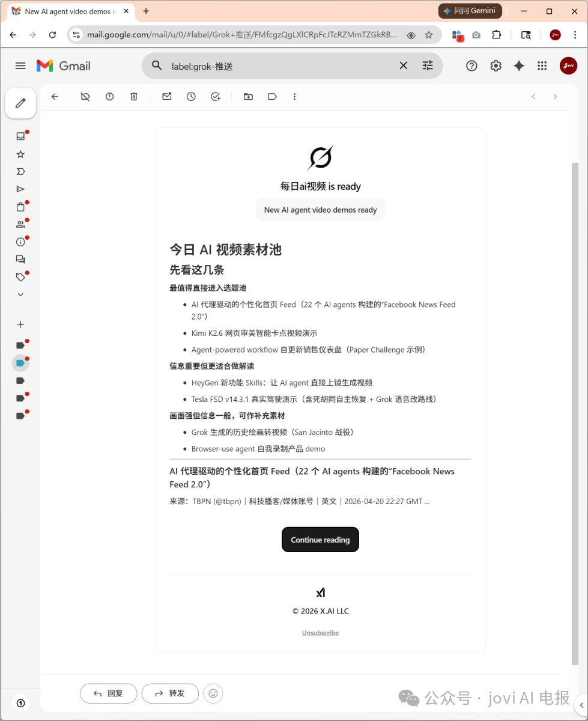Expand more sidebar items chevron

point(20,295)
